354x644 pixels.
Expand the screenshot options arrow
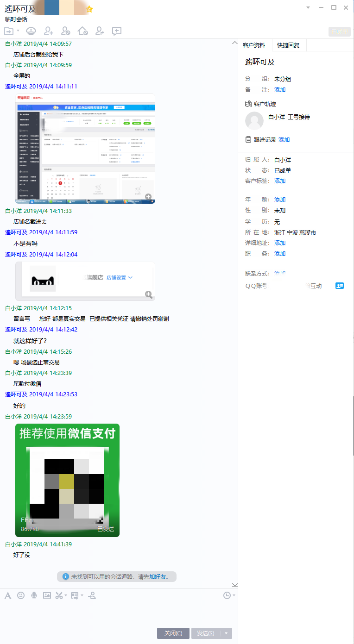click(x=66, y=595)
